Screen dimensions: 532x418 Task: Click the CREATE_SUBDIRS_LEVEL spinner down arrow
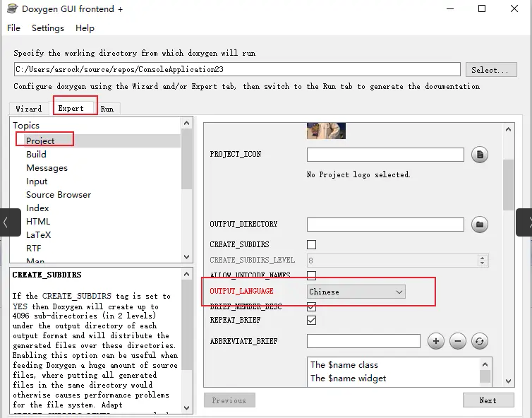(x=482, y=263)
